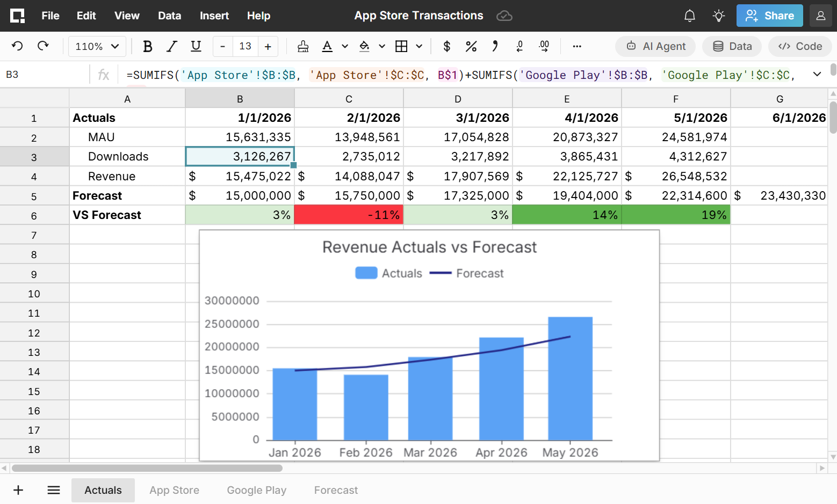Click the Share button

(769, 16)
